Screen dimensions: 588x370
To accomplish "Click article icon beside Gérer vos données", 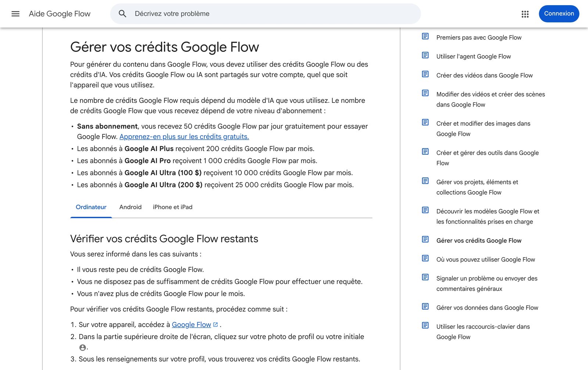I will (425, 306).
